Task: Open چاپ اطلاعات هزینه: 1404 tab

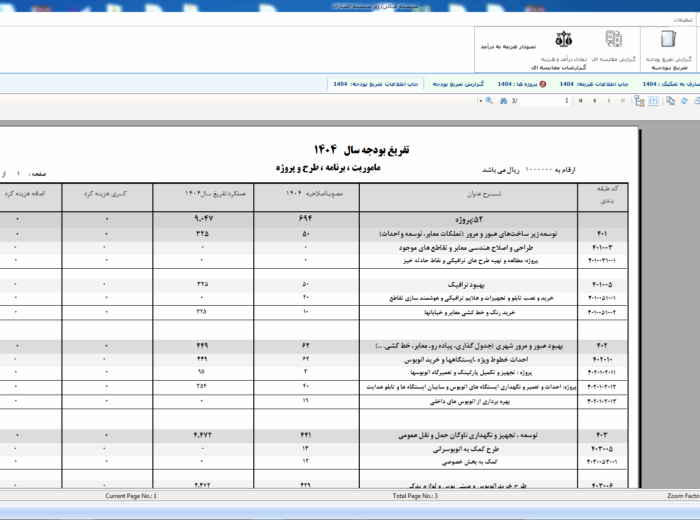Action: pyautogui.click(x=594, y=85)
